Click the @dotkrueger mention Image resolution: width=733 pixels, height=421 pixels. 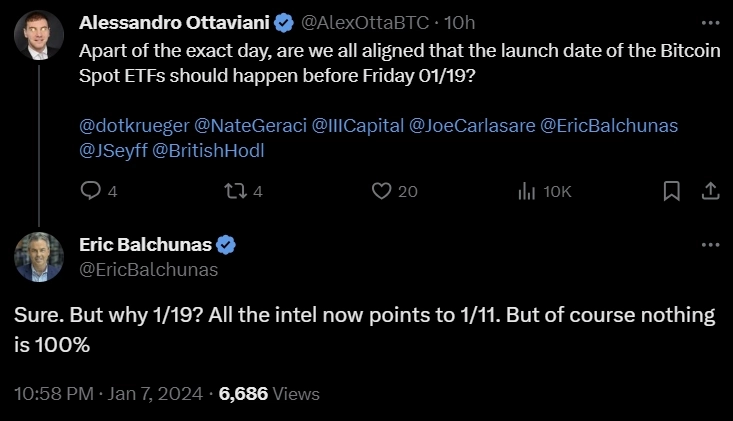coord(132,126)
